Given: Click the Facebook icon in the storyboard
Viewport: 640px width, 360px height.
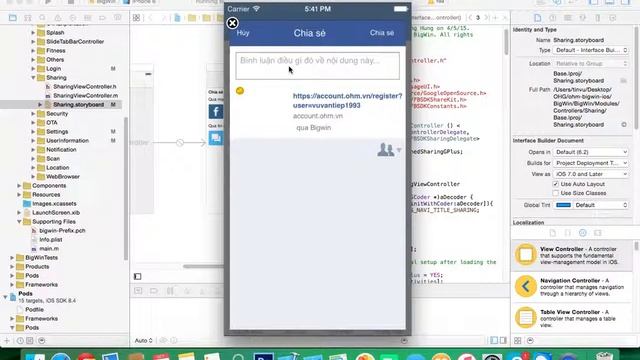Looking at the screenshot, I should coord(216,111).
